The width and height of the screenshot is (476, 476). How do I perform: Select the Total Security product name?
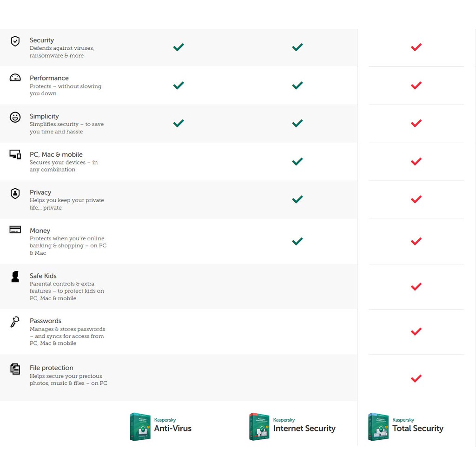[418, 428]
